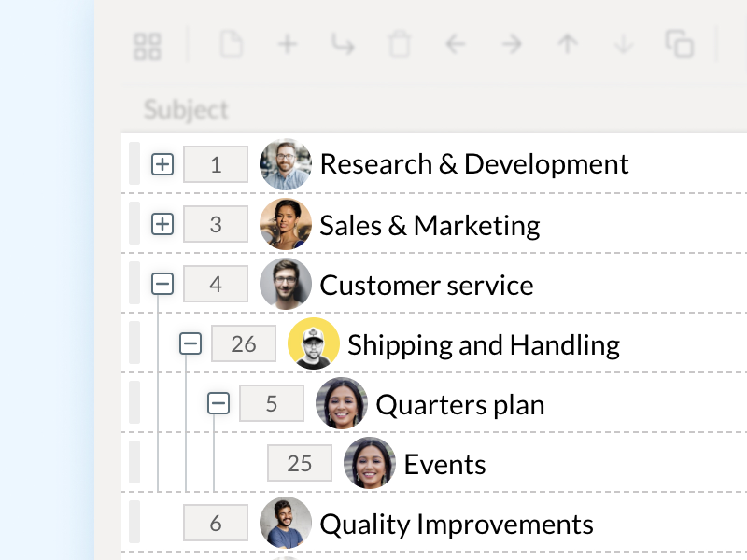The width and height of the screenshot is (747, 560).
Task: Collapse the Shipping and Handling row
Action: 190,344
